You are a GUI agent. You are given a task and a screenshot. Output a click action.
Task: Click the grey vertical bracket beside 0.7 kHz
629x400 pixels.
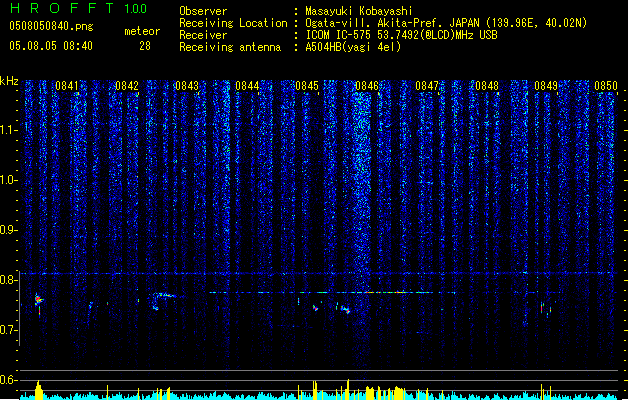point(20,308)
